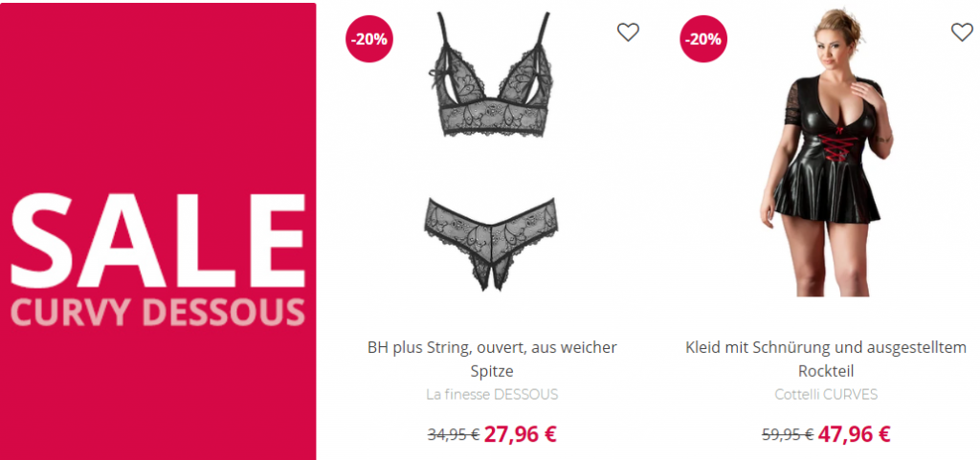Click the crossed-out 59,95 € price

pos(788,434)
